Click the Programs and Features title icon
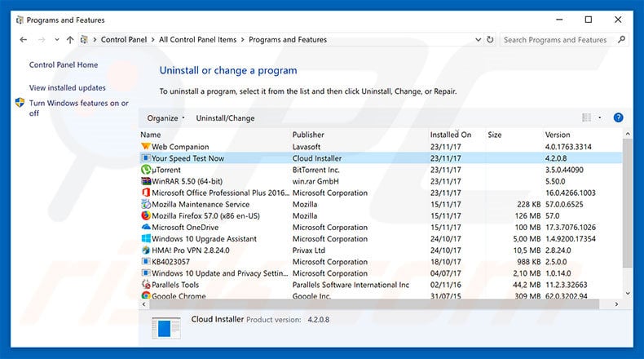The height and width of the screenshot is (359, 644). 20,20
